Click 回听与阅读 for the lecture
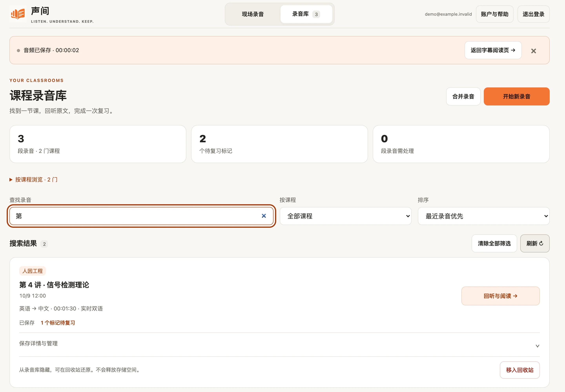565x392 pixels. [500, 296]
